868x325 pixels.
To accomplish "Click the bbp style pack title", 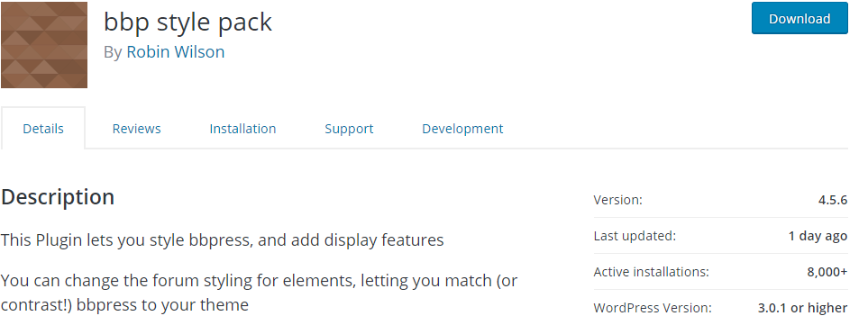I will coord(187,23).
